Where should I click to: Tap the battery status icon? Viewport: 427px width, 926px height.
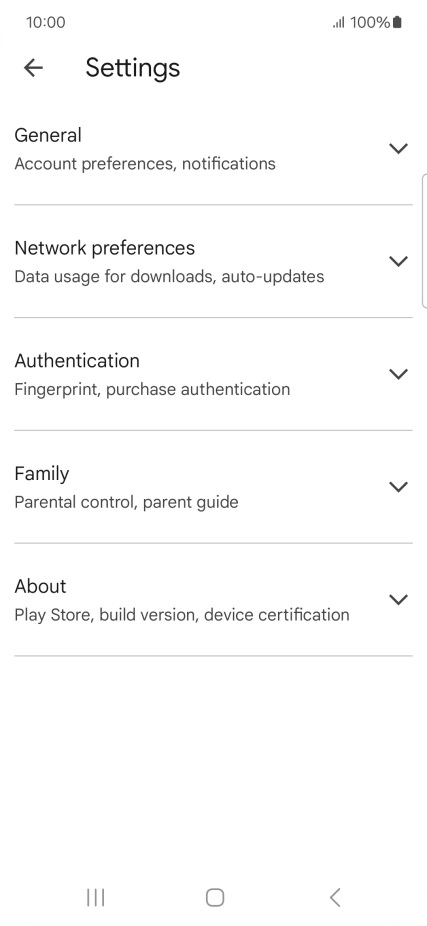pyautogui.click(x=397, y=22)
